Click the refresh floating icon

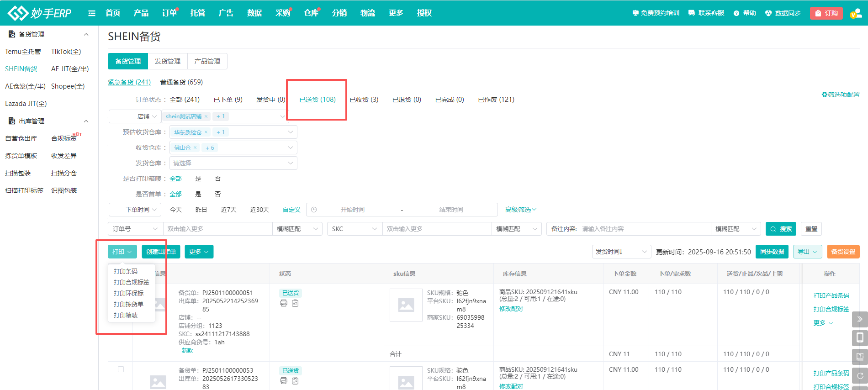click(860, 375)
